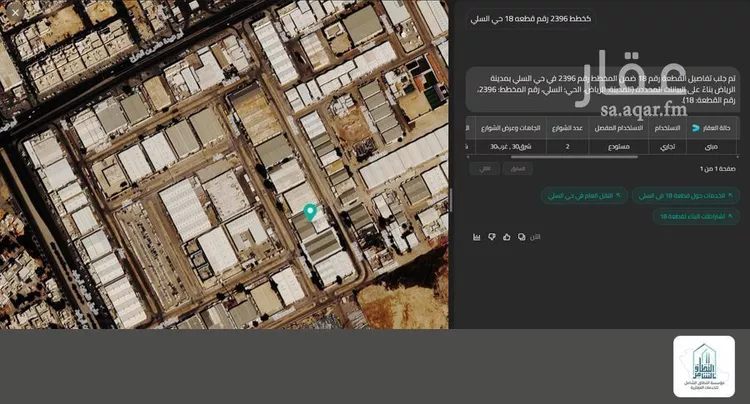Open public transport in Al-Sulay suggestion chip
The image size is (750, 404).
tap(584, 196)
